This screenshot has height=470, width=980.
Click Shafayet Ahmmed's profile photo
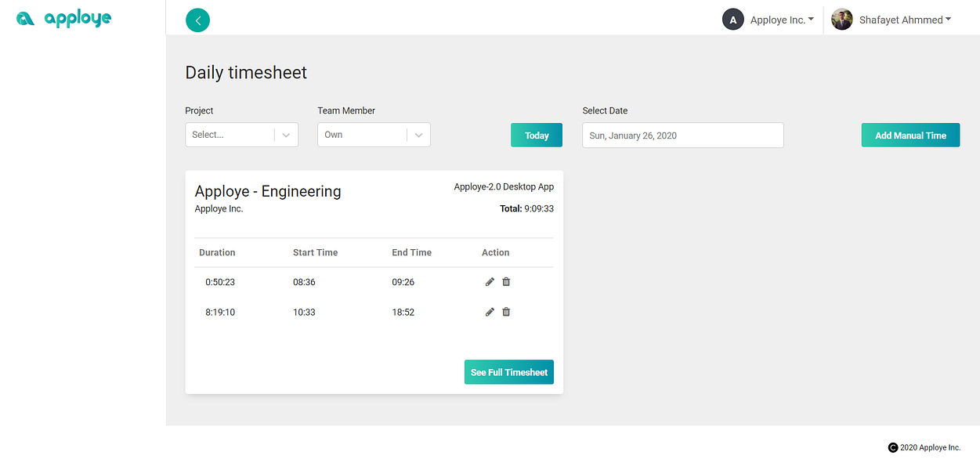[x=842, y=20]
